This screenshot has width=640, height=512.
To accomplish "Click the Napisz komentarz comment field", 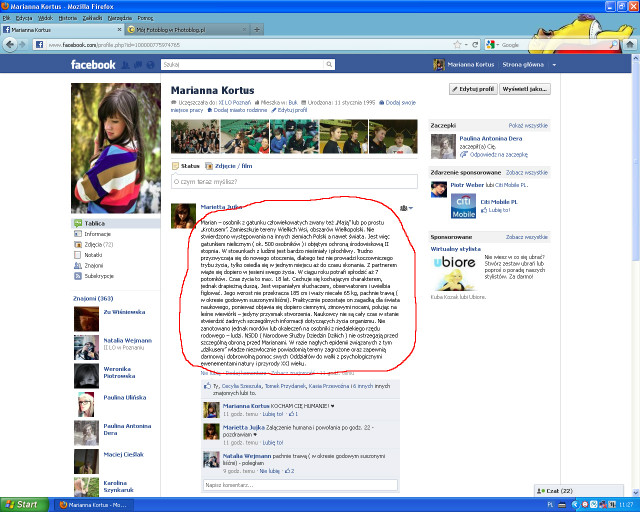I will (300, 485).
